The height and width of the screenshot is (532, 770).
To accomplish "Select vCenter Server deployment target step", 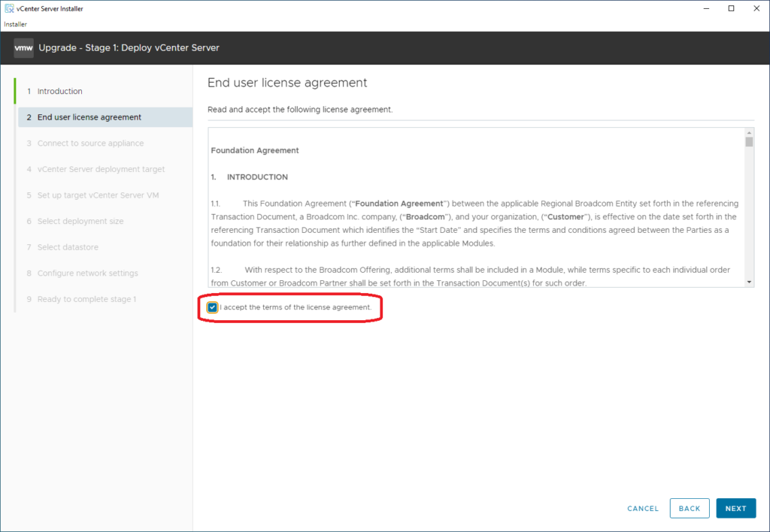I will [101, 169].
